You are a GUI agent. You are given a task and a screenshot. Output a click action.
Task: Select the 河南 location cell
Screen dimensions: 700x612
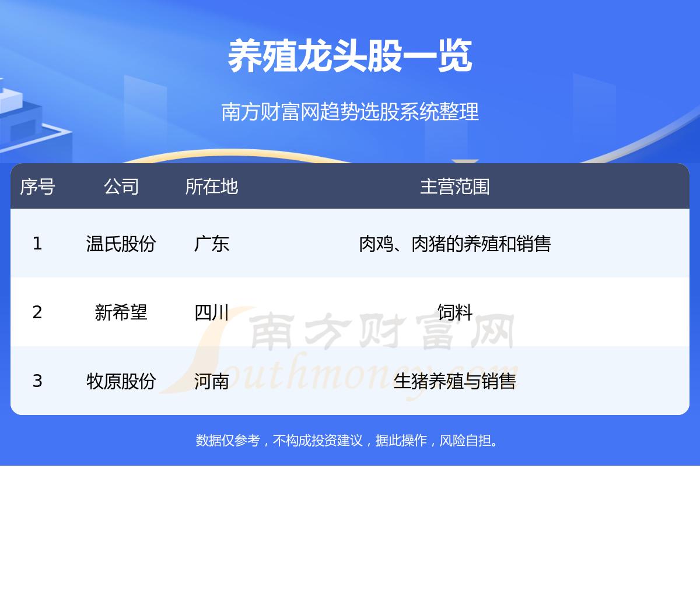click(x=212, y=381)
